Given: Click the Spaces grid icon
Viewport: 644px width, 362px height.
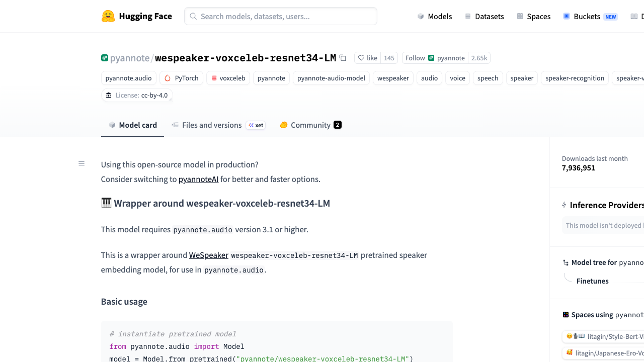Looking at the screenshot, I should [x=520, y=16].
